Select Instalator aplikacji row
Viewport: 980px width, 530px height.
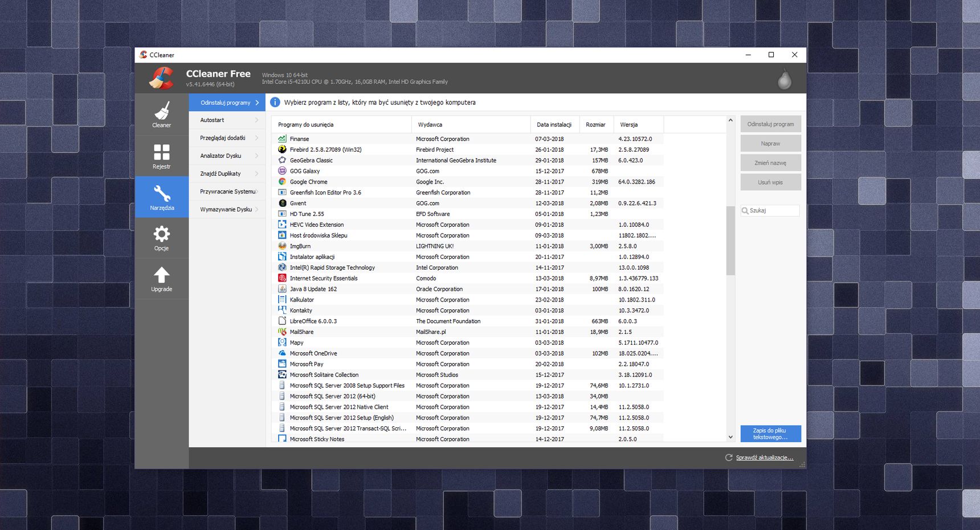click(x=467, y=257)
